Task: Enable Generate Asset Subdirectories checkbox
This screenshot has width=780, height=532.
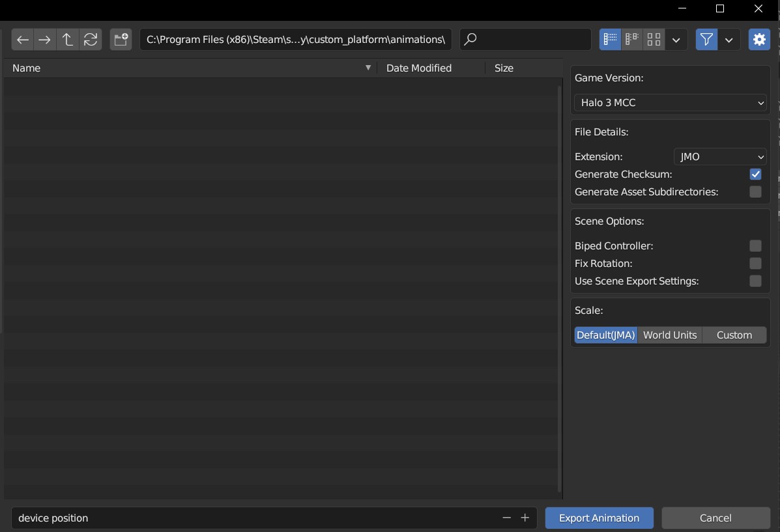Action: coord(755,192)
